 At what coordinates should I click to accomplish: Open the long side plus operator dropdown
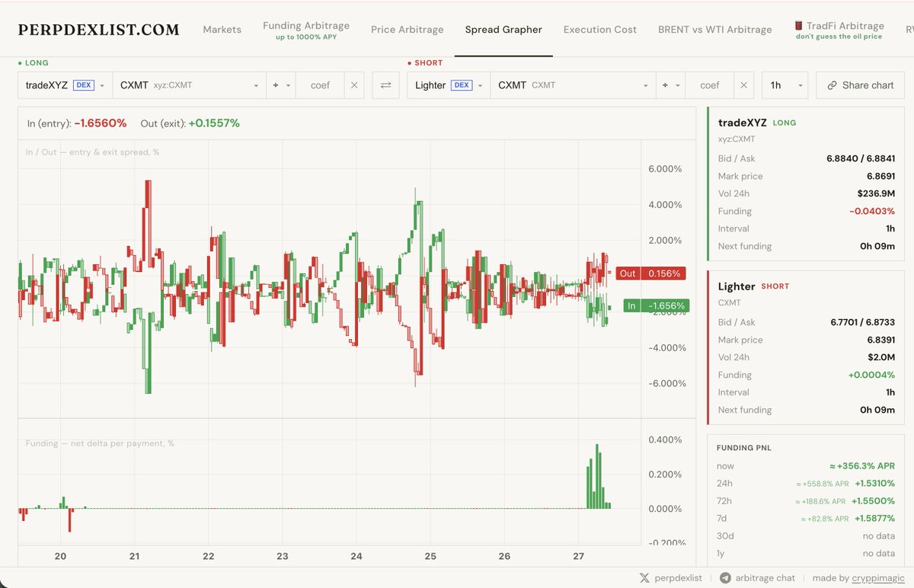click(281, 85)
